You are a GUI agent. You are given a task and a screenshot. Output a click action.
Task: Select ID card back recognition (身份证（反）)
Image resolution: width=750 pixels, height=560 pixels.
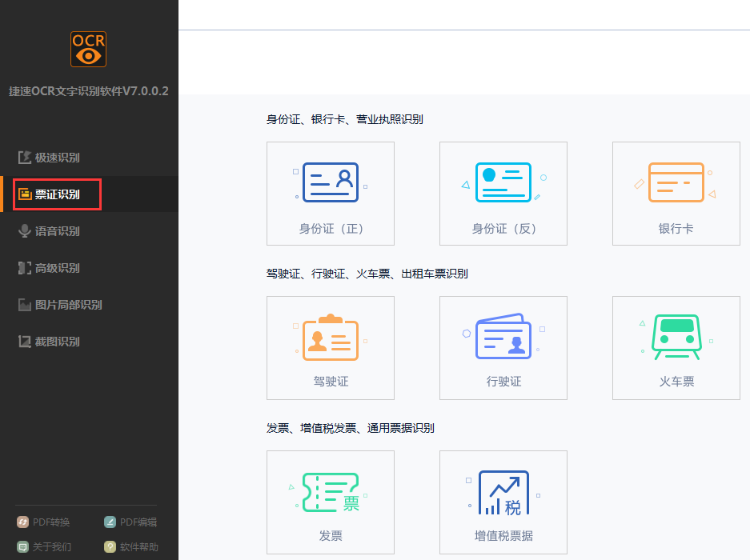click(x=503, y=193)
